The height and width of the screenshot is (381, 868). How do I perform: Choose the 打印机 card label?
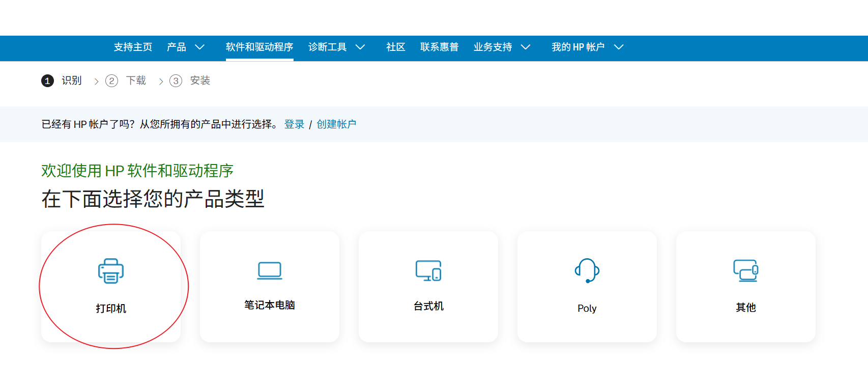(111, 309)
